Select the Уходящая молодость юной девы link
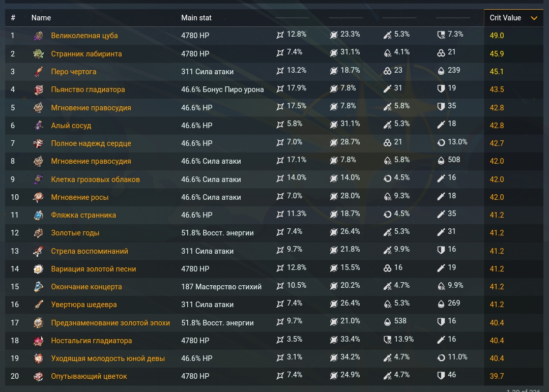Viewport: 549px width, 392px height. click(108, 358)
